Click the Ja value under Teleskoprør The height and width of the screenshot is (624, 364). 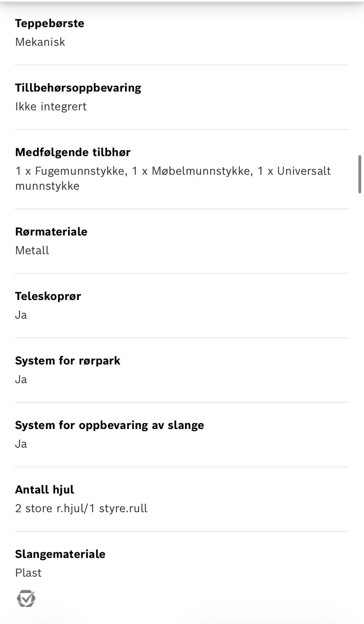coord(21,315)
